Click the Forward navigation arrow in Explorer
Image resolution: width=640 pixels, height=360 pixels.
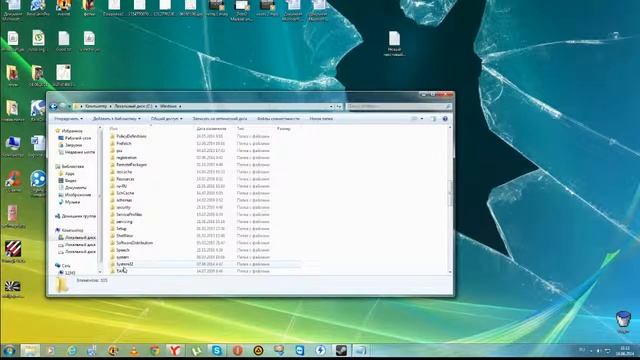pos(62,107)
